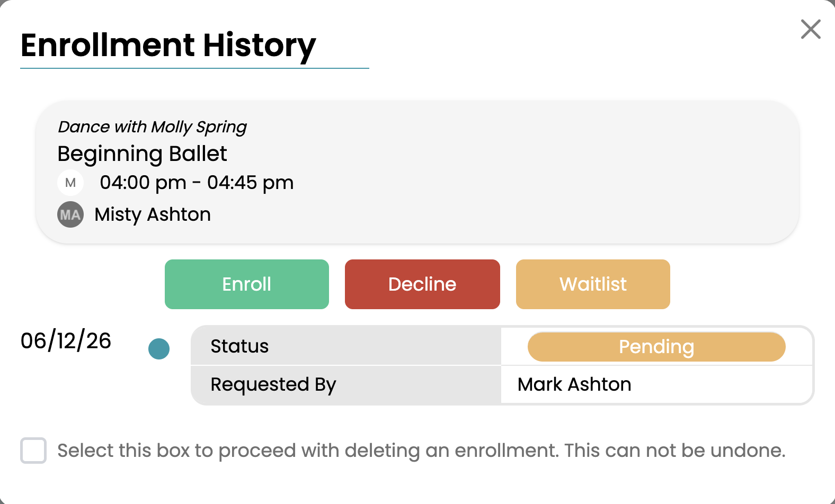Click the Monday 'M' day badge
The height and width of the screenshot is (504, 835).
pyautogui.click(x=70, y=183)
